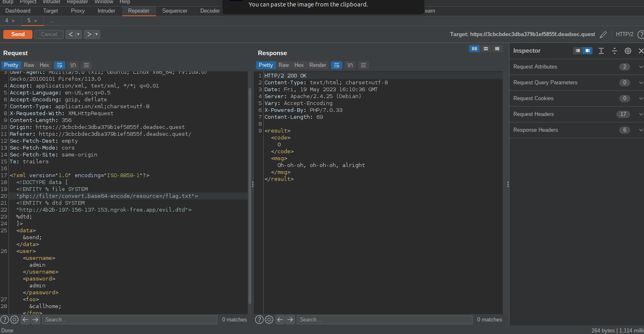Image resolution: width=644 pixels, height=334 pixels.
Task: Switch to combined tabbed layout view
Action: click(x=497, y=49)
